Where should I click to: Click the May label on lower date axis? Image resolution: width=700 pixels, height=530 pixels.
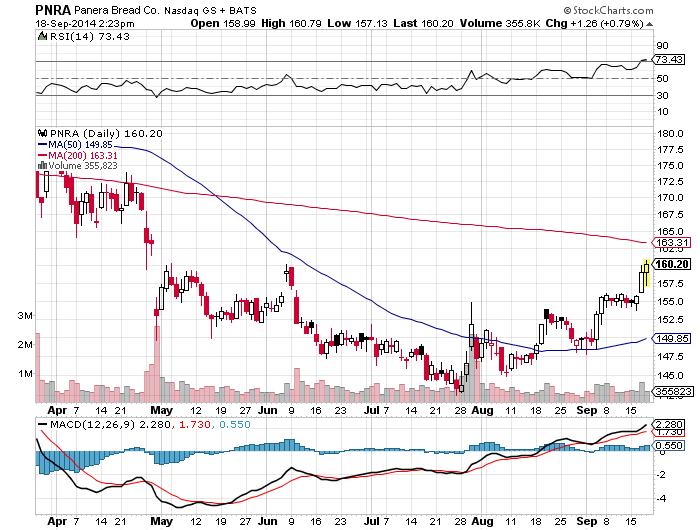(162, 521)
